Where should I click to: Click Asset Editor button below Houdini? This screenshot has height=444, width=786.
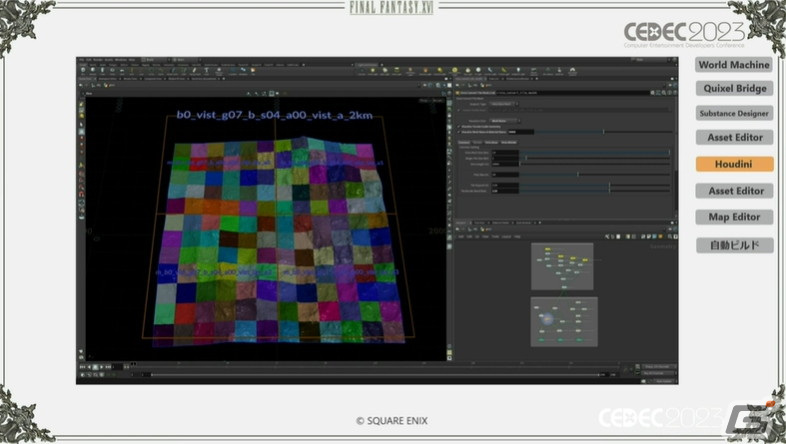(x=734, y=190)
